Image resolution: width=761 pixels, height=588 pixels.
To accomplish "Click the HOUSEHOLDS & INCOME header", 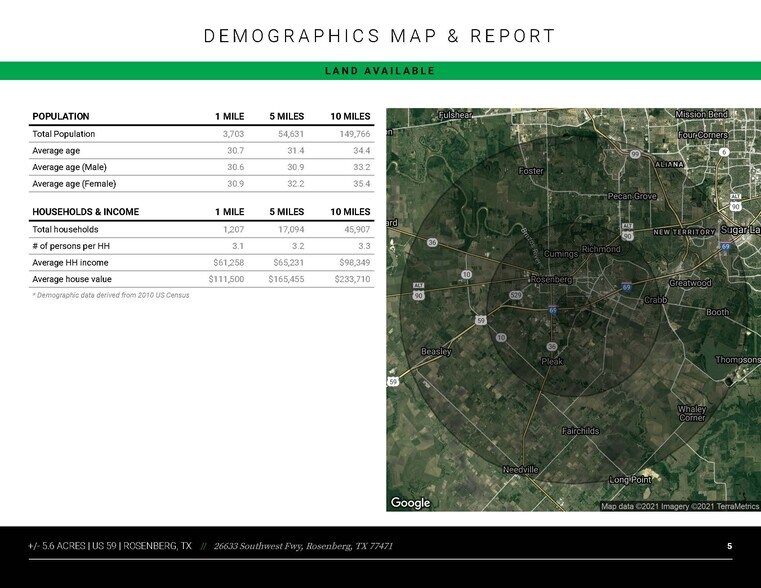I will pyautogui.click(x=85, y=212).
